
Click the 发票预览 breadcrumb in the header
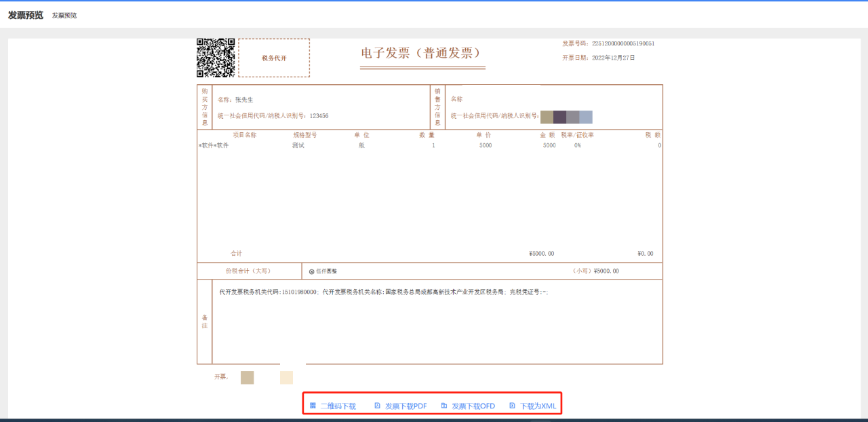click(x=64, y=16)
